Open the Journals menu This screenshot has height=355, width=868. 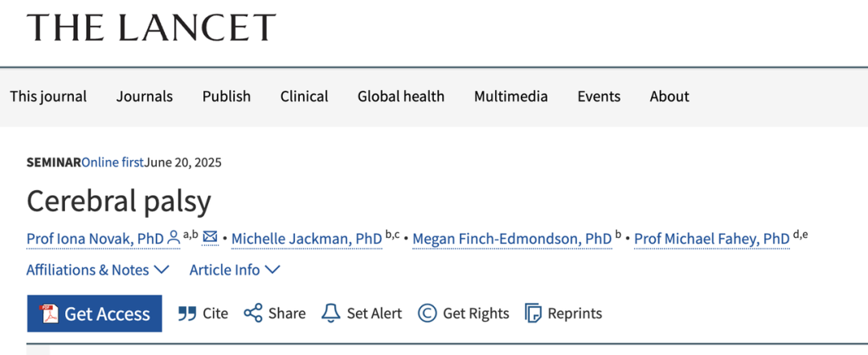point(145,96)
